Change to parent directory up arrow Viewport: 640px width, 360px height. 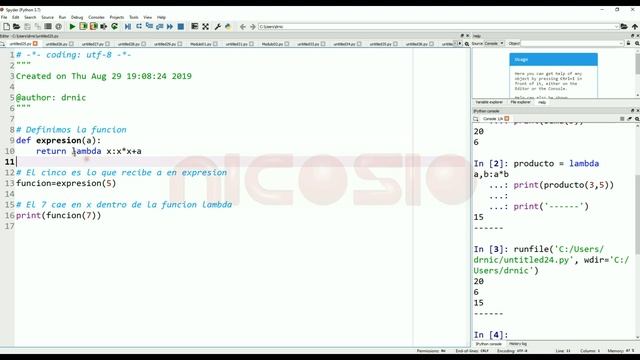[x=635, y=27]
